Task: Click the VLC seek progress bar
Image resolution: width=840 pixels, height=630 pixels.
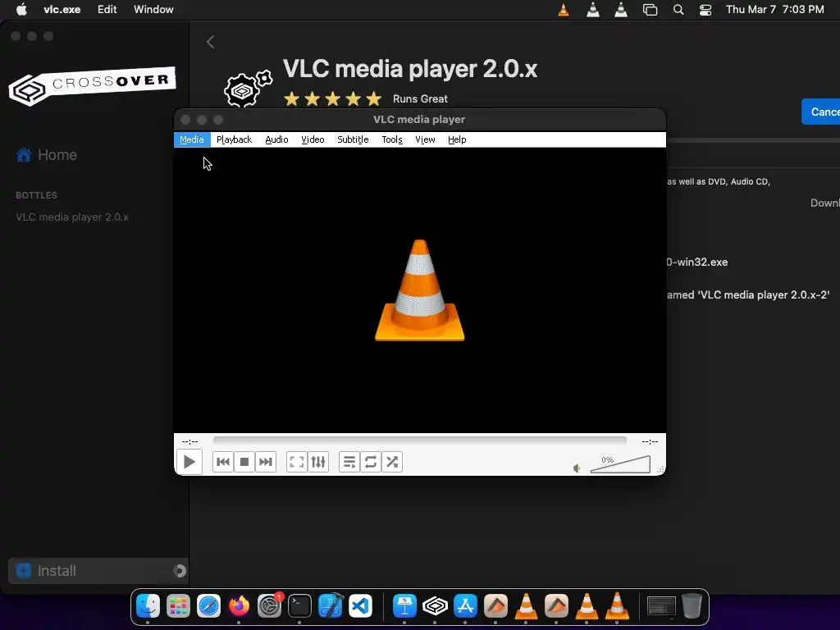Action: pyautogui.click(x=420, y=441)
